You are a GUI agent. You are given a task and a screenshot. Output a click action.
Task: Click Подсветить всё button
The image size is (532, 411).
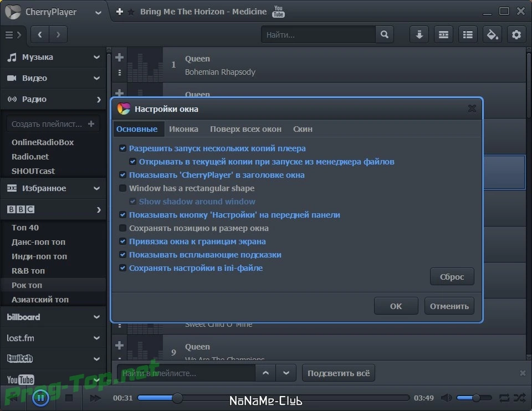click(x=338, y=373)
